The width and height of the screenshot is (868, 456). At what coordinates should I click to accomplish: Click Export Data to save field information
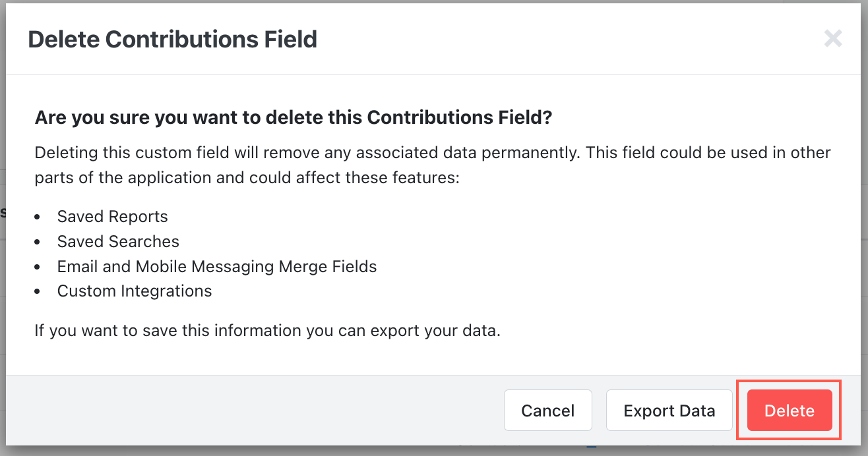[669, 410]
